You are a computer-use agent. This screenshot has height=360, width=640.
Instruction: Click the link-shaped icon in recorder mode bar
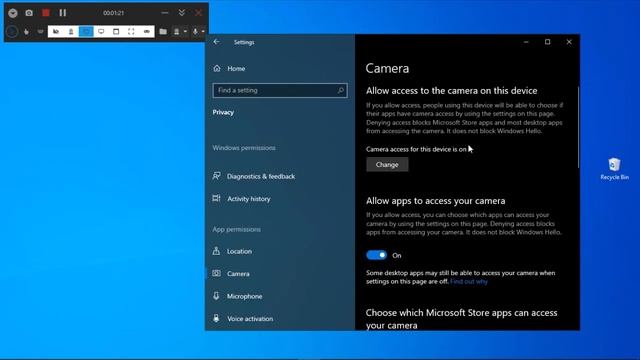(147, 31)
